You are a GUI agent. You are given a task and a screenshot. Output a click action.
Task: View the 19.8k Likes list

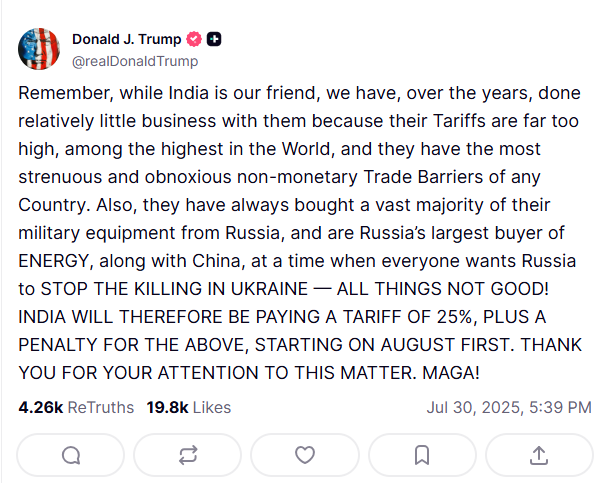coord(188,407)
